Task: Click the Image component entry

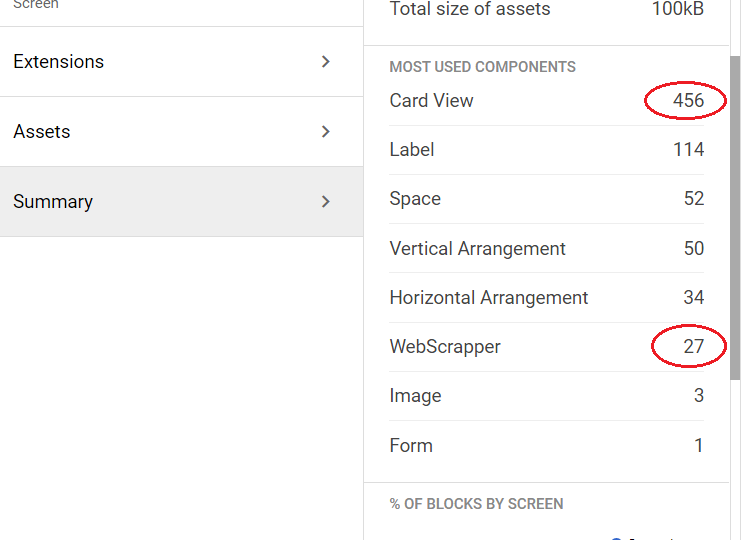Action: pos(415,396)
